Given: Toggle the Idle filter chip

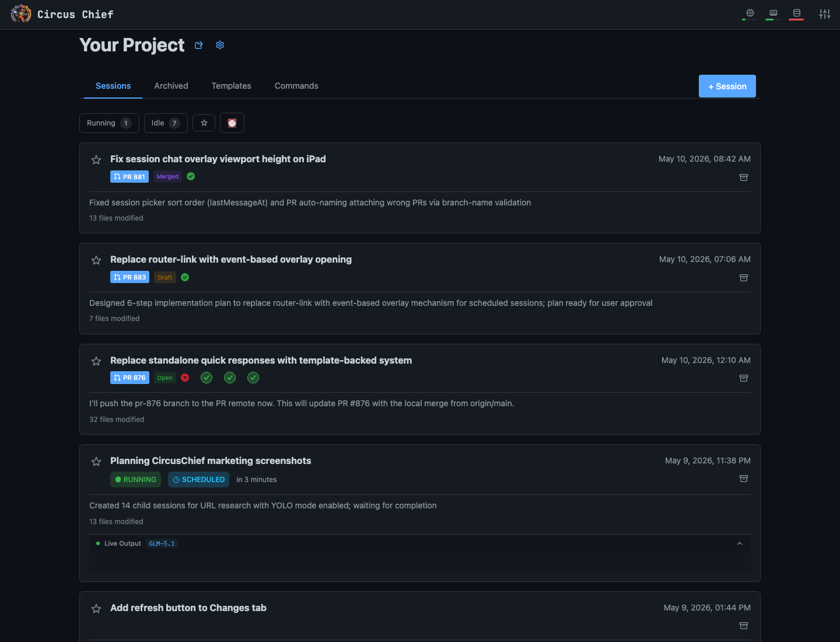Looking at the screenshot, I should pyautogui.click(x=166, y=123).
